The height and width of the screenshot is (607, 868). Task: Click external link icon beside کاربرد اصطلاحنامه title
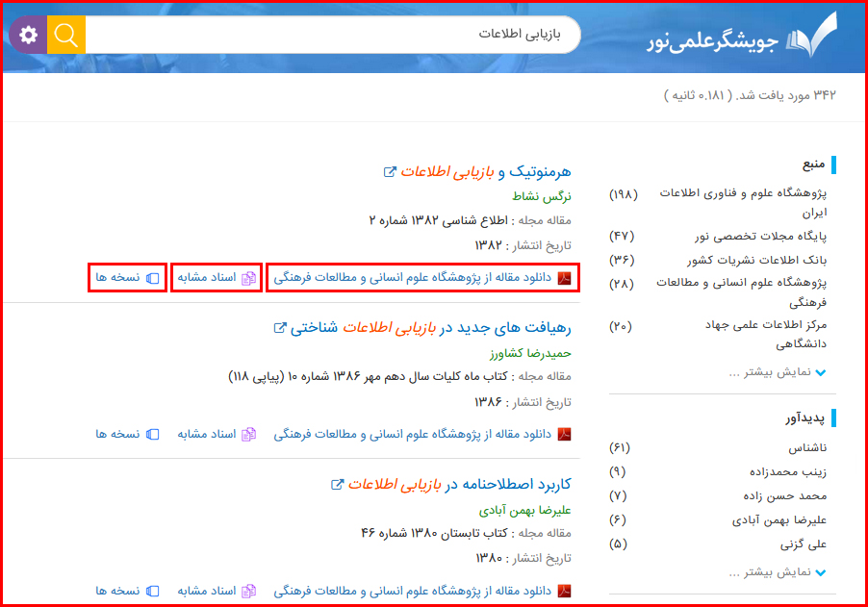tap(337, 483)
